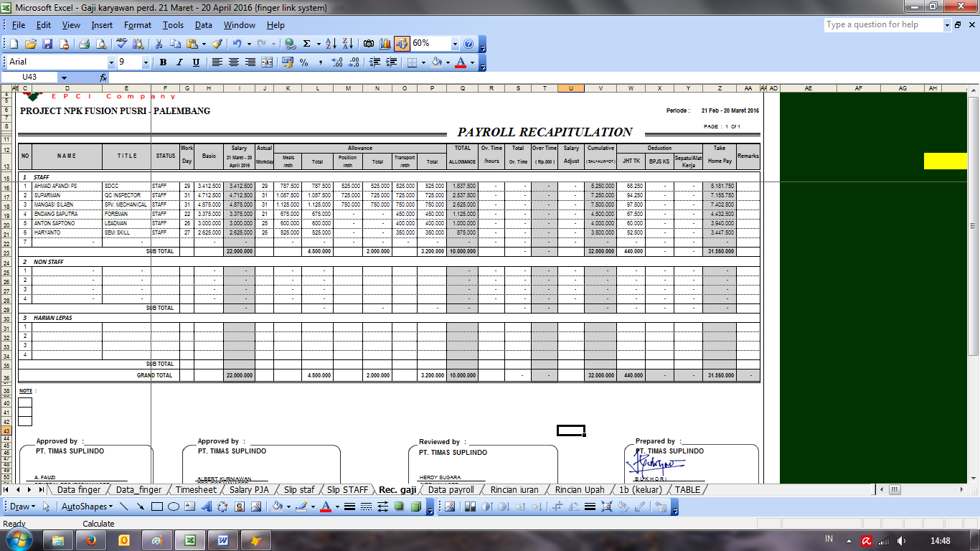Set Align Left for cells

click(x=217, y=62)
